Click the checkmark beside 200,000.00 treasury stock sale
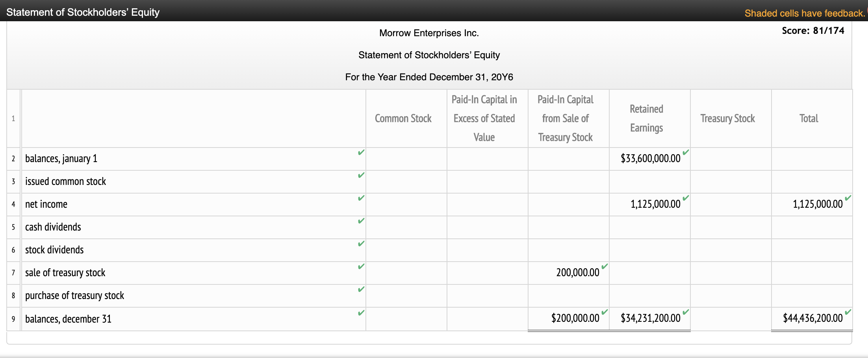This screenshot has width=868, height=358. pyautogui.click(x=605, y=266)
